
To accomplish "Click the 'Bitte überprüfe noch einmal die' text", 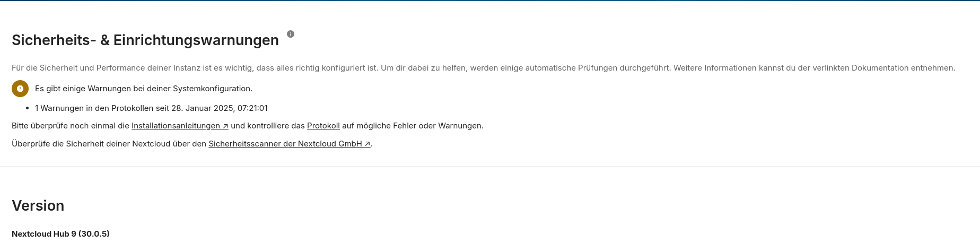I will point(70,126).
